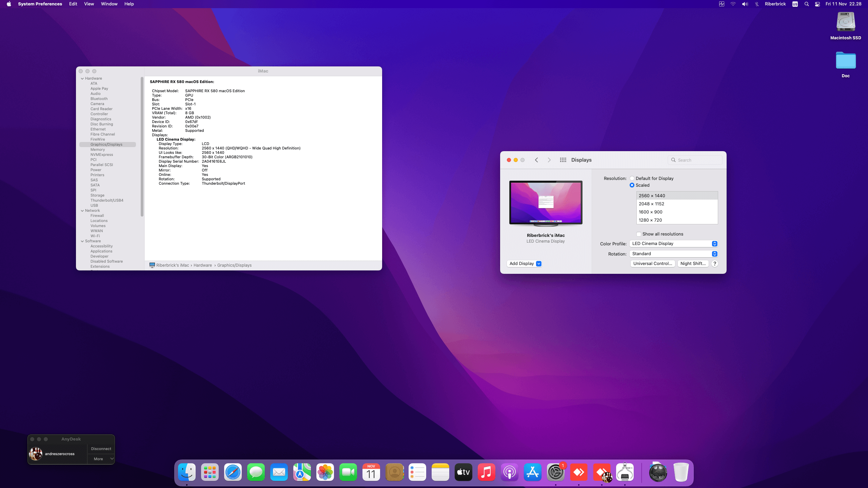Open the Color Profile dropdown
868x488 pixels.
[x=673, y=244]
